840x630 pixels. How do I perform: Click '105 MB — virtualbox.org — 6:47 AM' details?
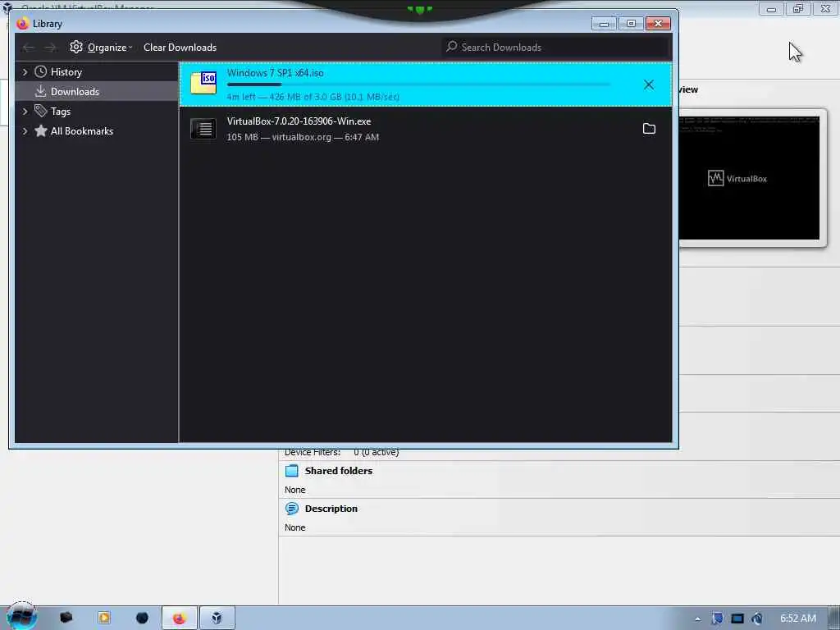coord(303,137)
